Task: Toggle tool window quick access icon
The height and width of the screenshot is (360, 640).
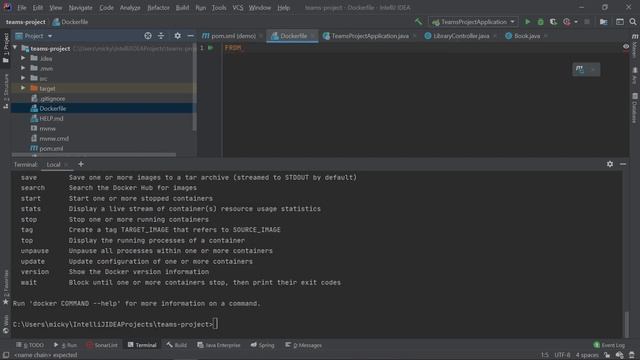Action: click(6, 355)
